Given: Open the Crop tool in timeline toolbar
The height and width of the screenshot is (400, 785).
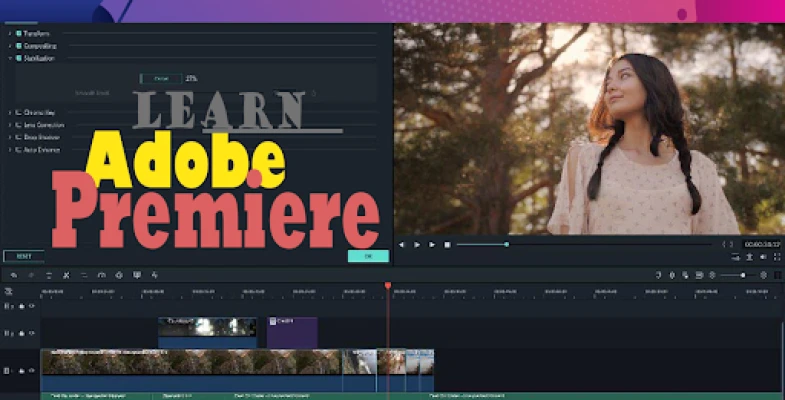Looking at the screenshot, I should [84, 275].
